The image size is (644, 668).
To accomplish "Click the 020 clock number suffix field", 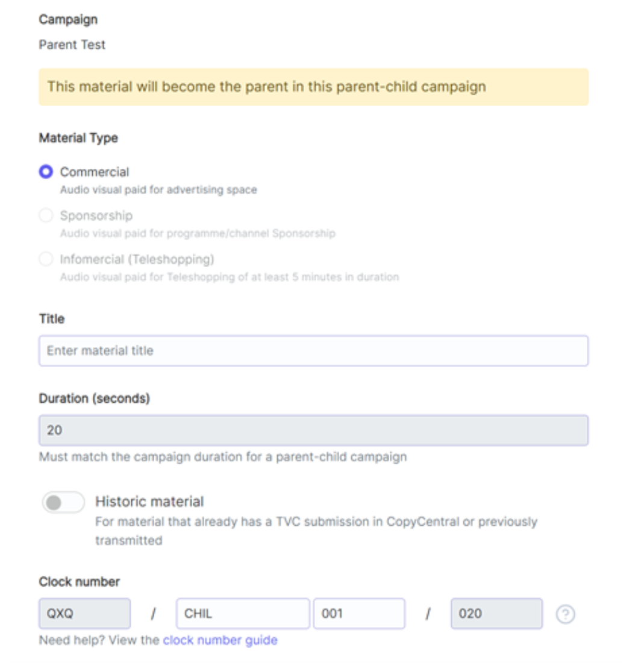I will (x=496, y=614).
